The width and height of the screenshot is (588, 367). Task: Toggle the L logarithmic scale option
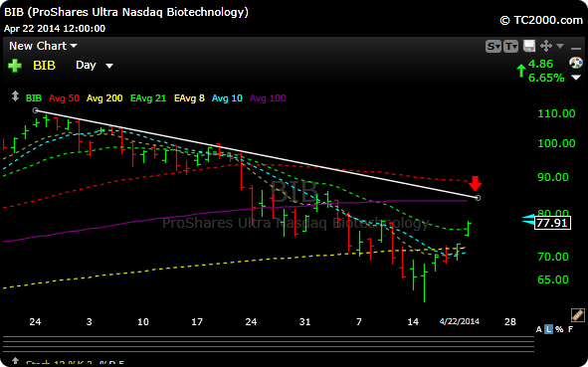coord(548,329)
